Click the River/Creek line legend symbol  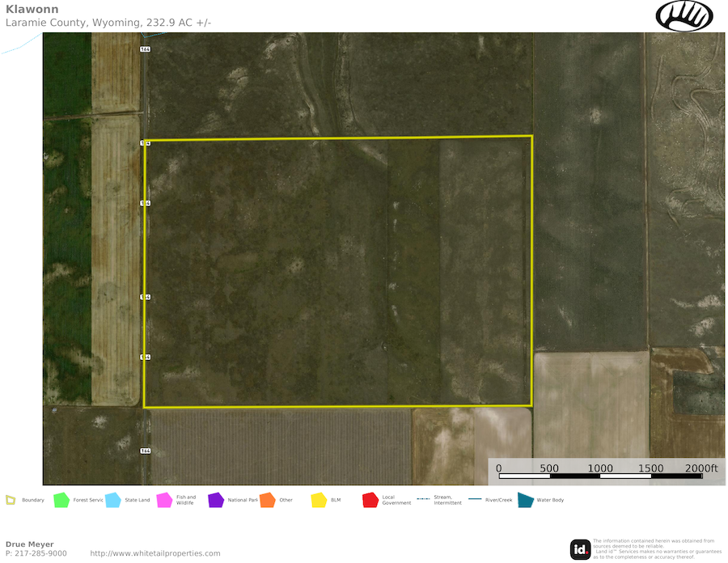[x=476, y=500]
